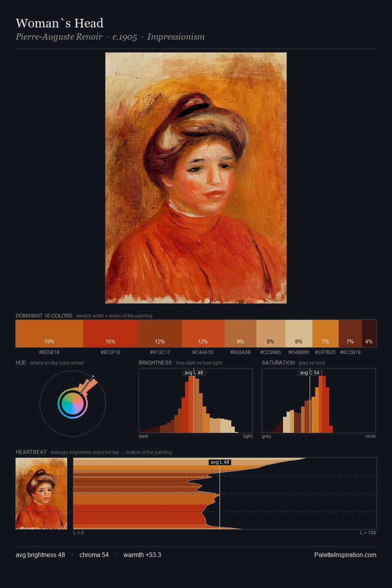Click the Heartbeat painting thumbnail
Screen dimensions: 392x588
pyautogui.click(x=41, y=494)
